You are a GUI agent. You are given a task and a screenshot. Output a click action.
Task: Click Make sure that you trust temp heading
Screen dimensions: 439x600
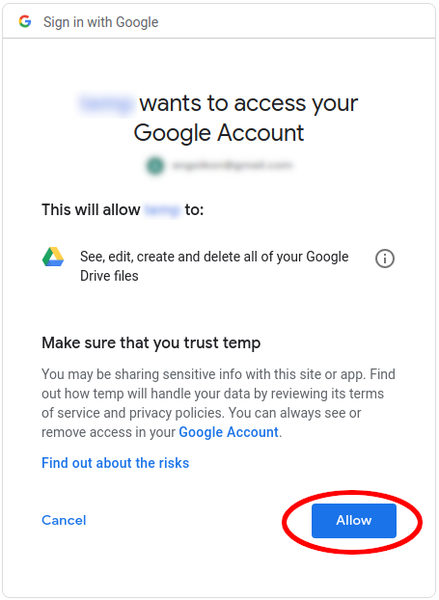pos(151,343)
